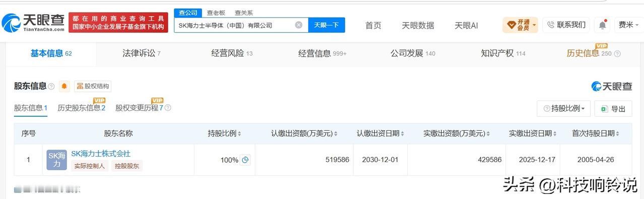Click the 股东名称 column header
644x199 pixels.
(118, 133)
